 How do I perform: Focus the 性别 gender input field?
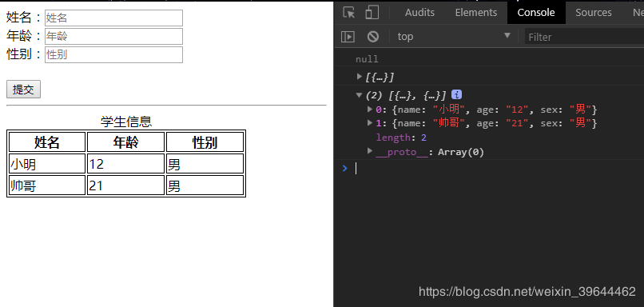tap(113, 54)
